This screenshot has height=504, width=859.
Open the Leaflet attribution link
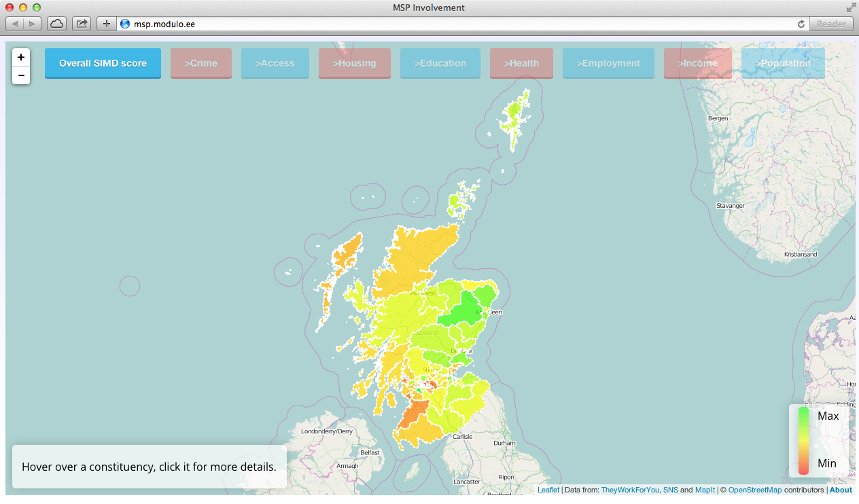(x=548, y=490)
